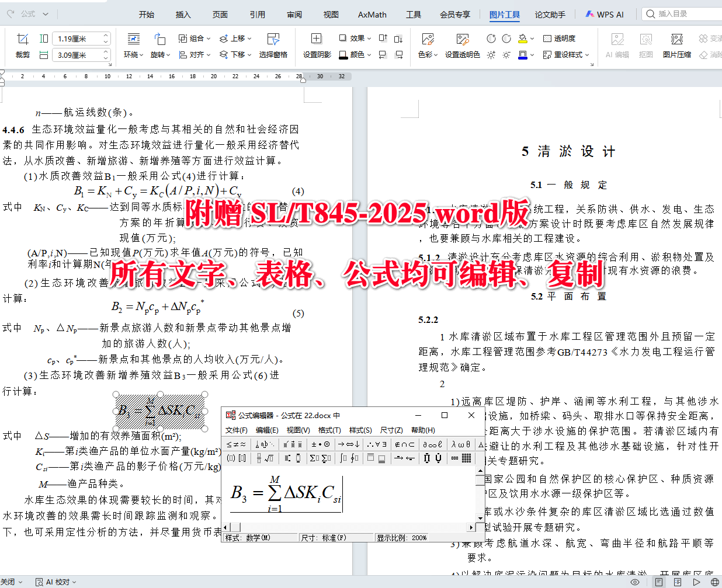The image size is (722, 588).
Task: Open integral templates palette (∫)
Action: tap(348, 458)
